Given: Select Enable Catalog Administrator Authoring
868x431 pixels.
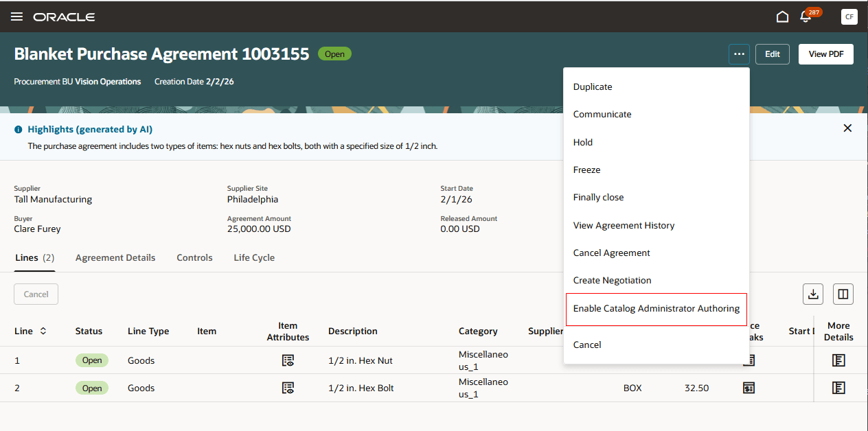Looking at the screenshot, I should coord(656,308).
